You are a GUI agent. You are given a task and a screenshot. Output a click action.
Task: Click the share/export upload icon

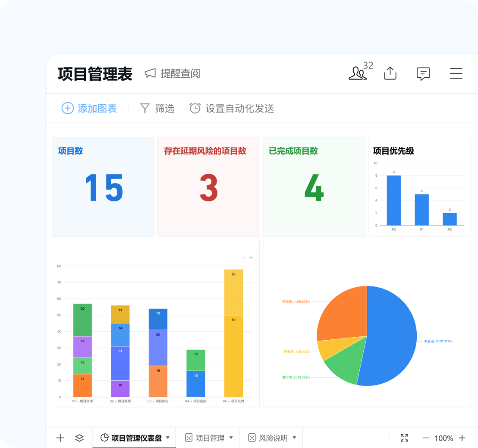pyautogui.click(x=390, y=73)
